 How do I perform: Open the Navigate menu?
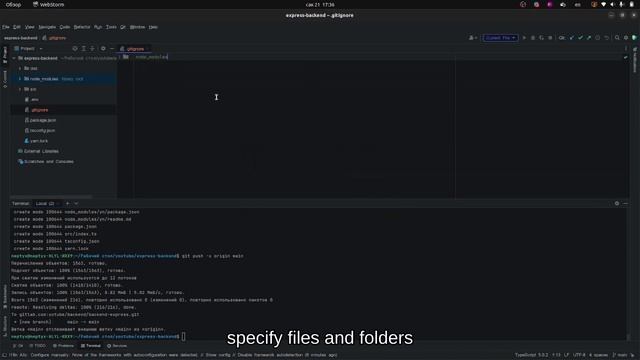coord(47,27)
